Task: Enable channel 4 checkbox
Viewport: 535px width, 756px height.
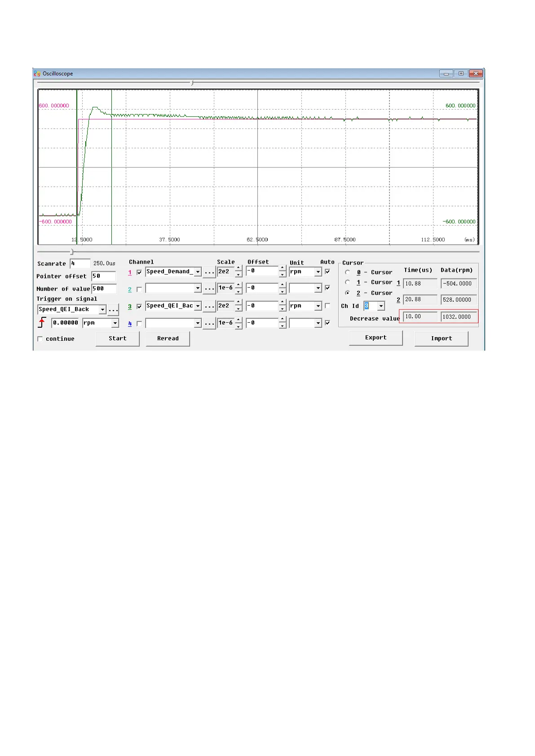Action: tap(139, 323)
